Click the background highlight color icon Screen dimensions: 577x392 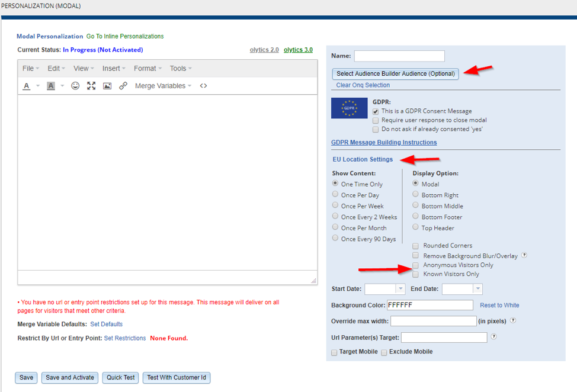(x=51, y=86)
